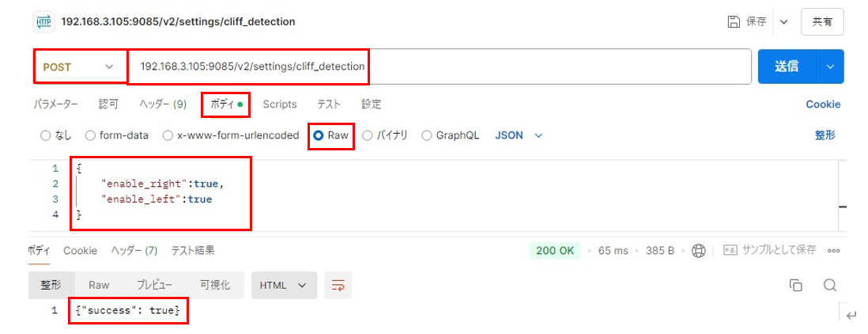868x334 pixels.
Task: Select the form-data radio option
Action: click(x=90, y=135)
